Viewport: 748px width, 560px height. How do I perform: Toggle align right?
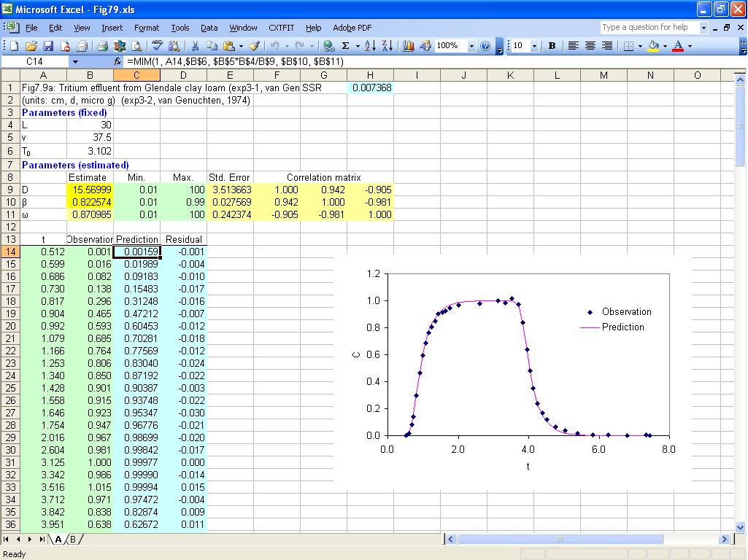click(x=606, y=46)
